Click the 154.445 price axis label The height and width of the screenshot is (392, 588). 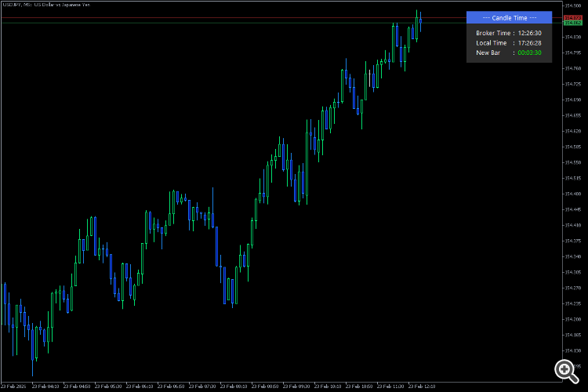click(572, 209)
